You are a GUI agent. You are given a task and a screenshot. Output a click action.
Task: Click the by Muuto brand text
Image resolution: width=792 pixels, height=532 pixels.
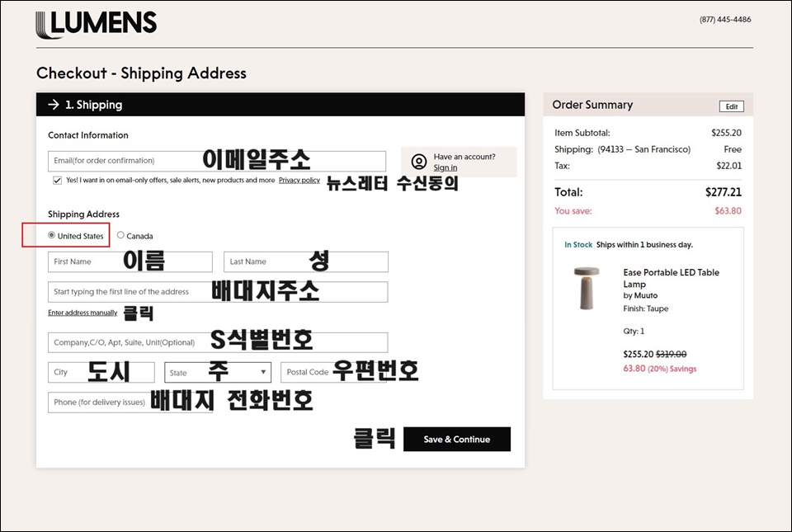640,295
